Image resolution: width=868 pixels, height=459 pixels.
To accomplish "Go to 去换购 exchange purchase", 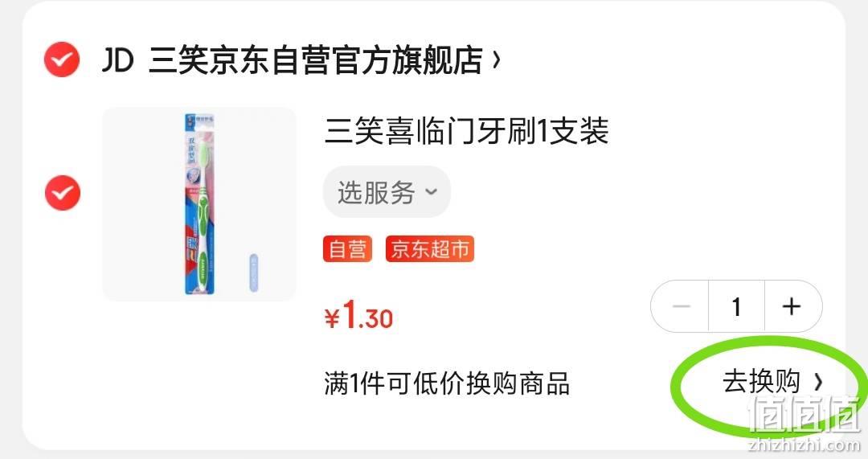I will point(772,382).
